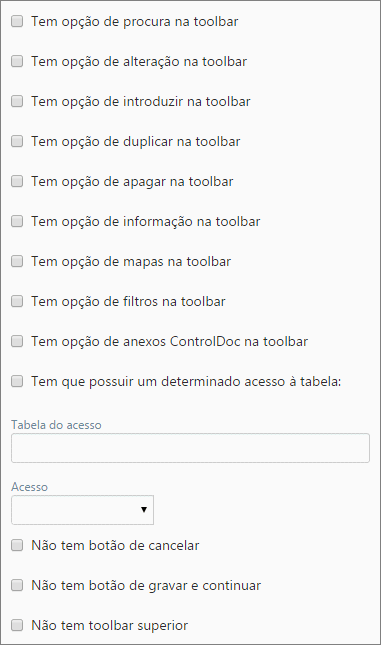Screen dimensions: 381x645
Task: Check the introduzir na toolbar option
Action: pos(17,101)
